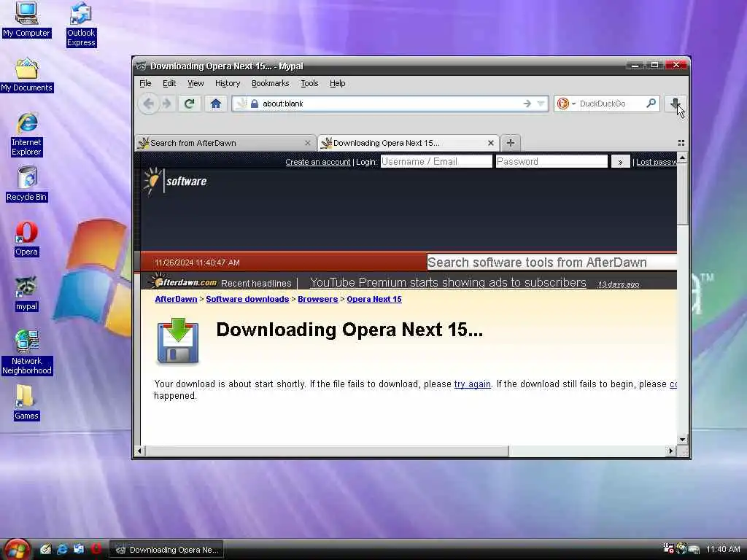
Task: Click the Search software tools from AfterDawn field
Action: tap(551, 262)
